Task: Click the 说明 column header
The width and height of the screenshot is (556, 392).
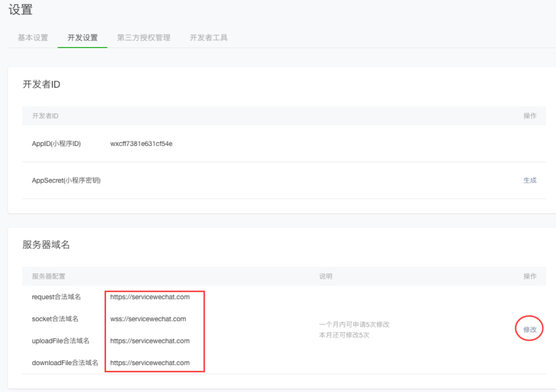Action: click(325, 276)
